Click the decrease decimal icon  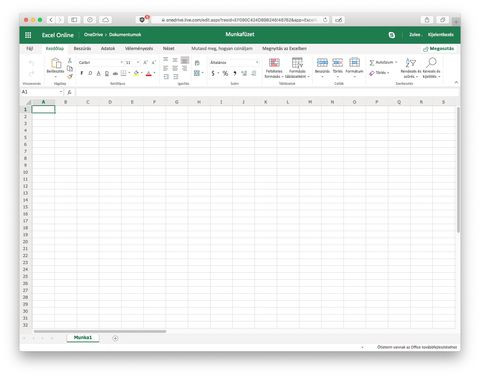click(x=254, y=73)
